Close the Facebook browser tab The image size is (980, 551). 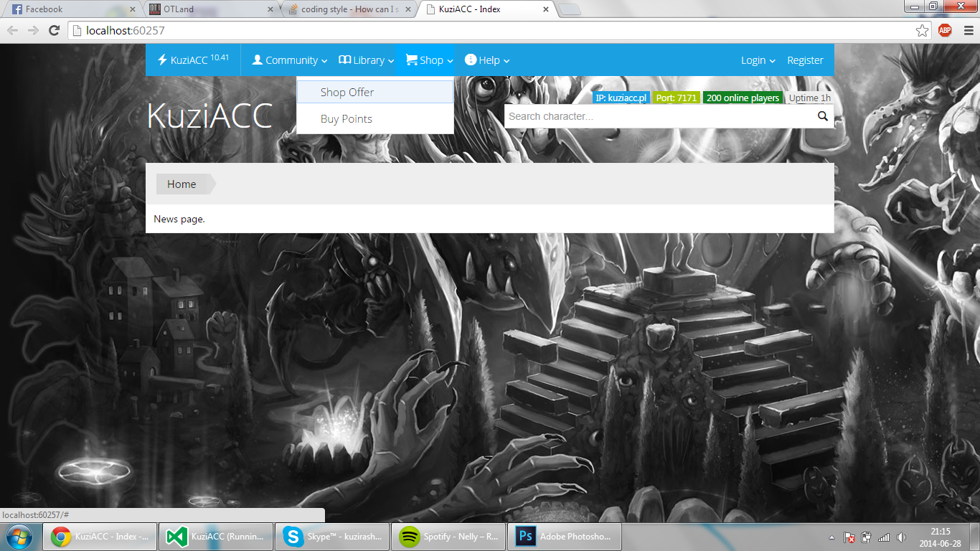click(x=133, y=9)
